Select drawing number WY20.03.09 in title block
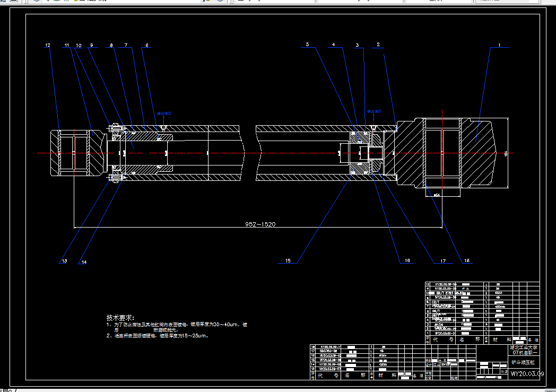The image size is (556, 392). click(527, 373)
